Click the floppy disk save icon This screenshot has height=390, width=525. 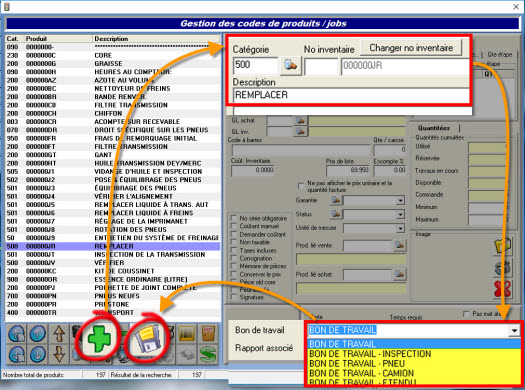[x=148, y=339]
